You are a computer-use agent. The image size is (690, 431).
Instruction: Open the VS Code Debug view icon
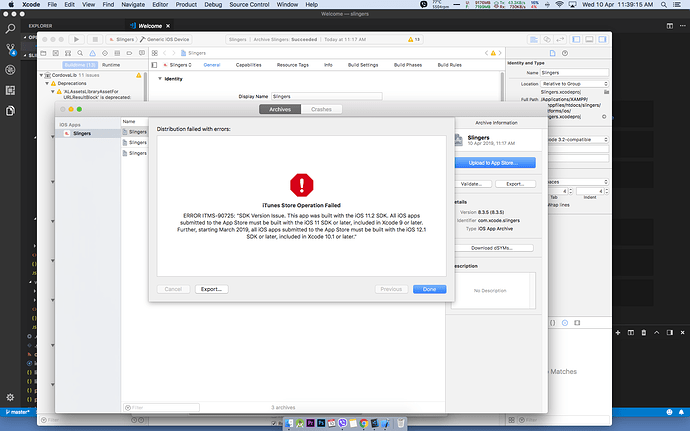(10, 70)
